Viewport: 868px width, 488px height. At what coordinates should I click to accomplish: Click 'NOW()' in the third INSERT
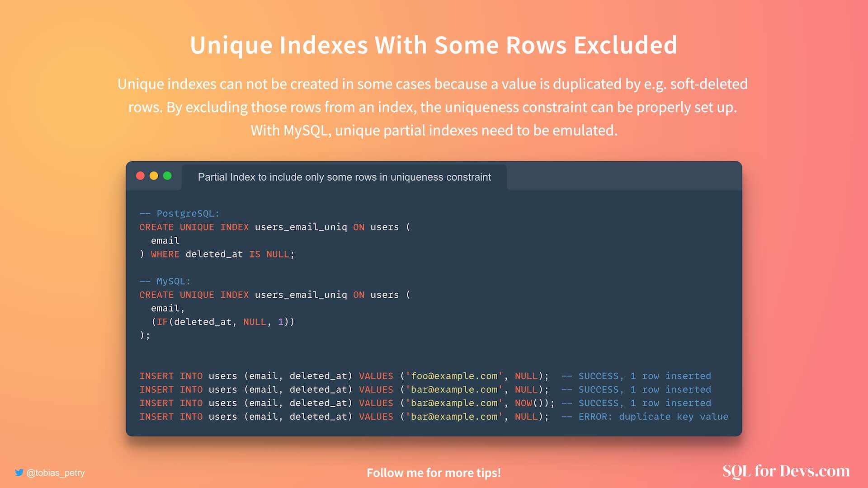click(x=532, y=403)
